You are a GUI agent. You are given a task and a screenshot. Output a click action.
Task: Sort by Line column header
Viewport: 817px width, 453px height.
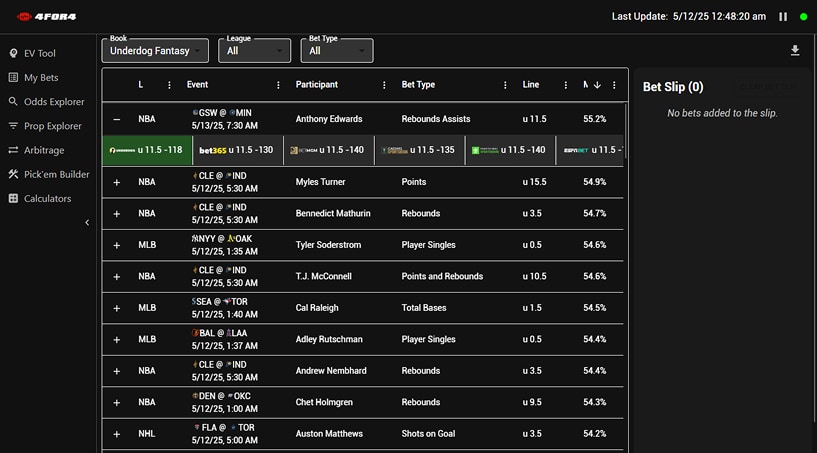tap(531, 84)
